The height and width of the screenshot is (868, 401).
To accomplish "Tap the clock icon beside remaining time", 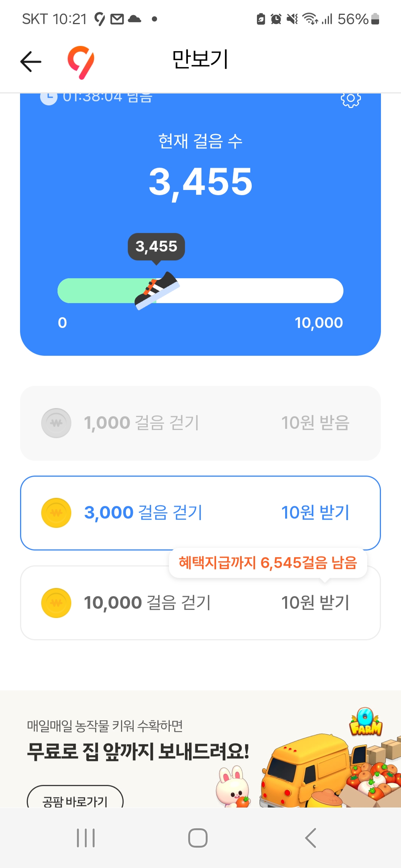I will coord(49,98).
